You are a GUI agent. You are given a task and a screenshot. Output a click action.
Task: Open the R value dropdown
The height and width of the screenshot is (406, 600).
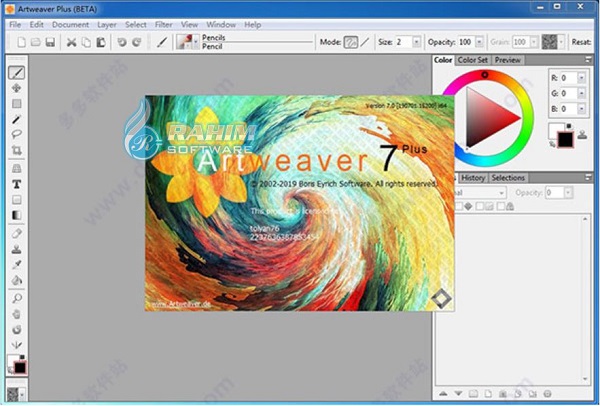582,78
